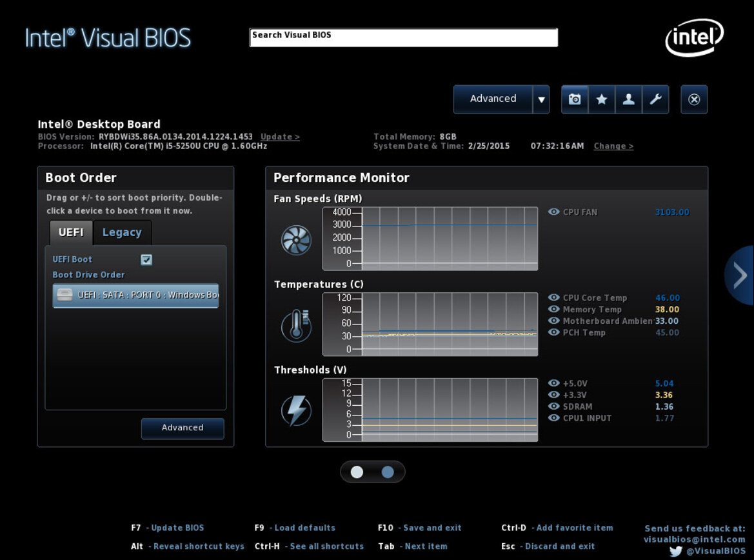Click the CPU FAN value 3103.00
This screenshot has height=560, width=754.
click(672, 212)
